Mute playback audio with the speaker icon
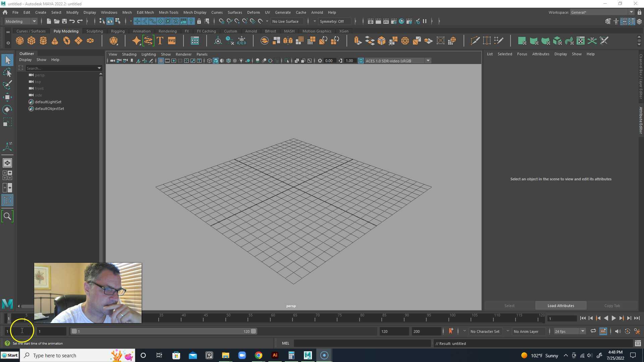644x362 pixels. [x=618, y=331]
